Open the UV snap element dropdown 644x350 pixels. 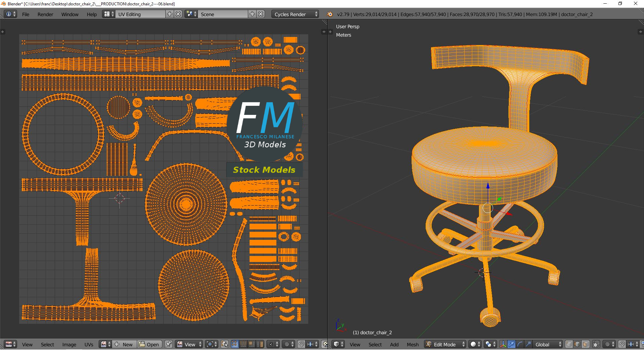(312, 344)
